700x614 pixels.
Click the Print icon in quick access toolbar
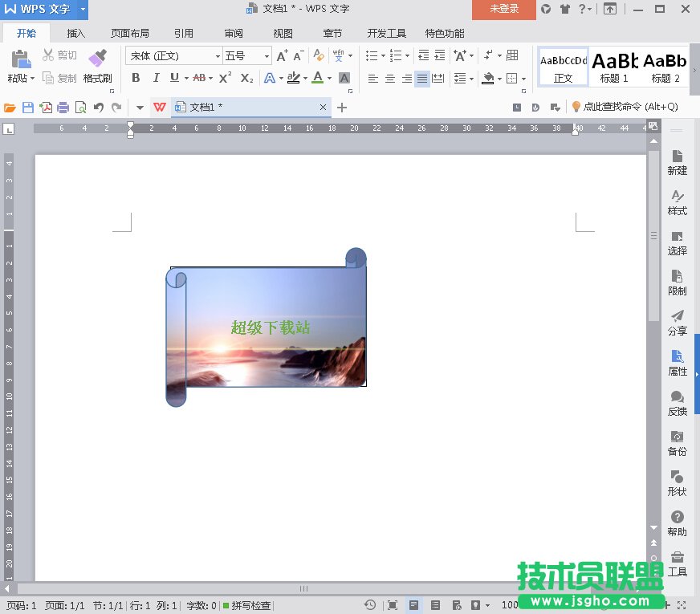[63, 108]
